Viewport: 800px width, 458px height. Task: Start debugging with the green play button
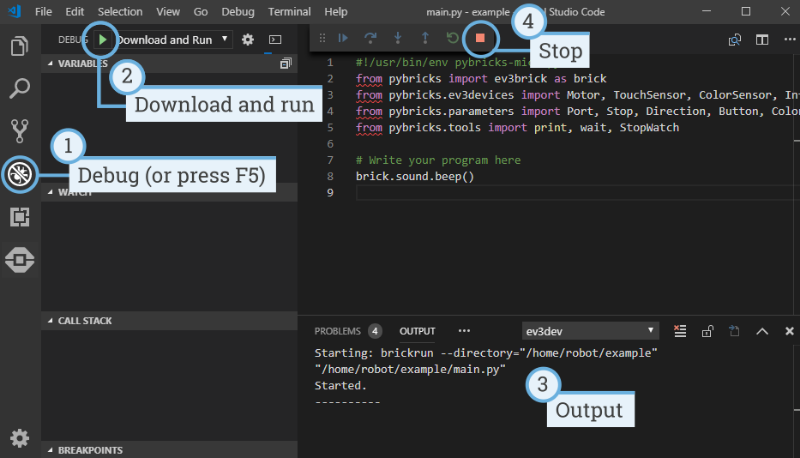point(103,39)
